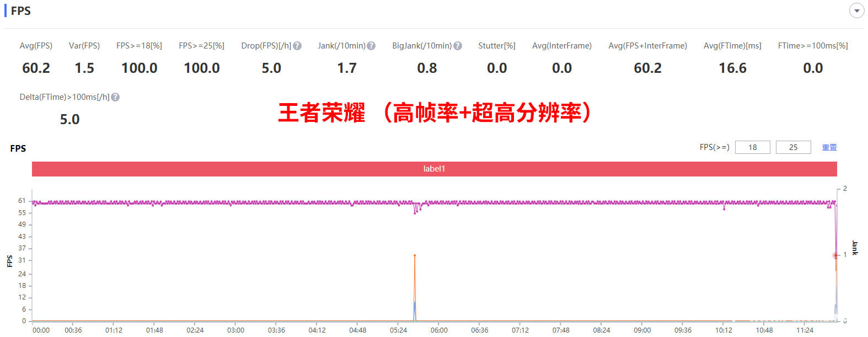Click the FPS>=18[%] label

(139, 46)
